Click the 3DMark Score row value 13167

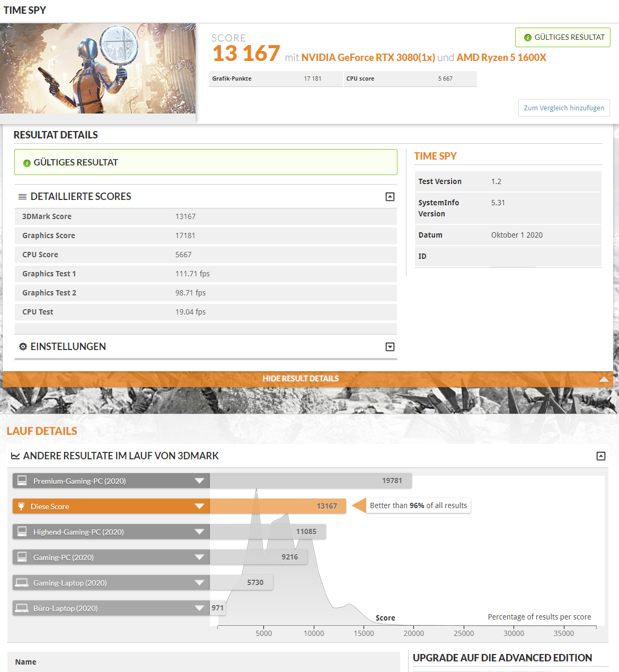click(x=185, y=216)
